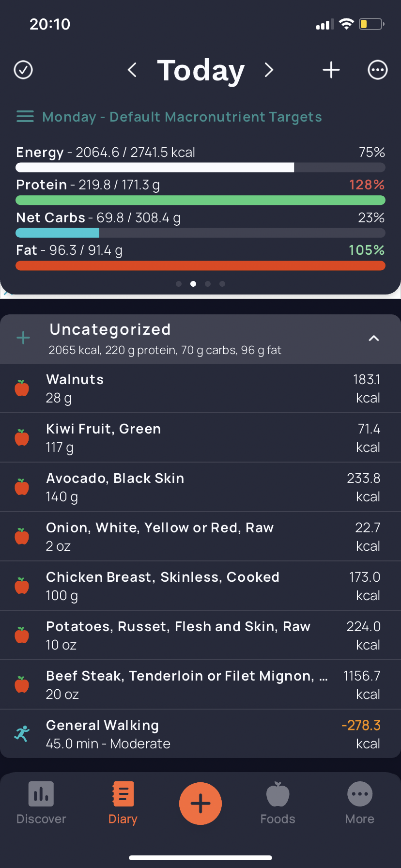Tap the Today date title

point(201,71)
